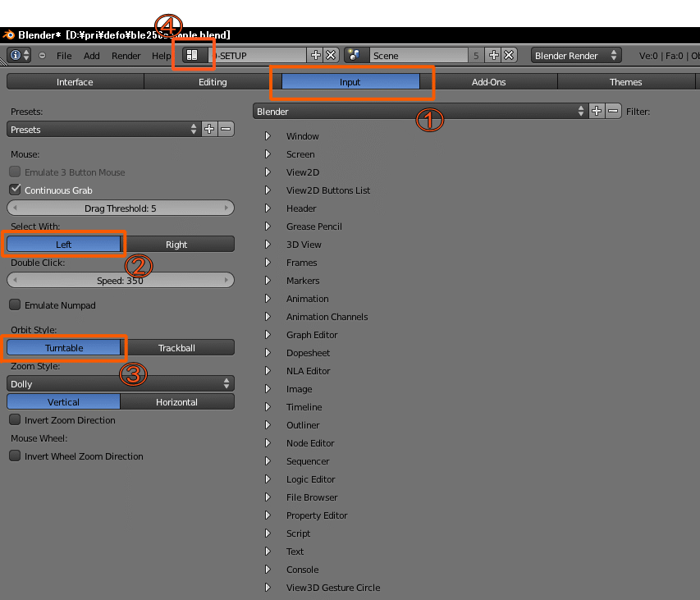The height and width of the screenshot is (600, 700).
Task: Switch to the Input tab
Action: [x=350, y=82]
